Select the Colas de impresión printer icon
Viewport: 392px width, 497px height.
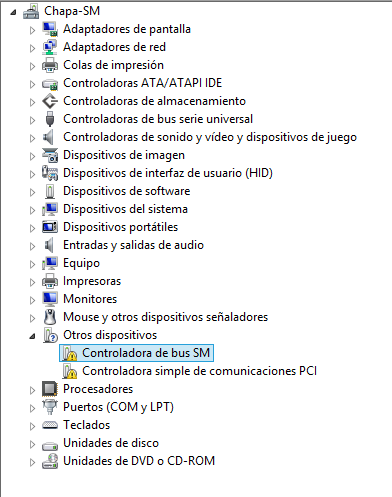(x=50, y=65)
